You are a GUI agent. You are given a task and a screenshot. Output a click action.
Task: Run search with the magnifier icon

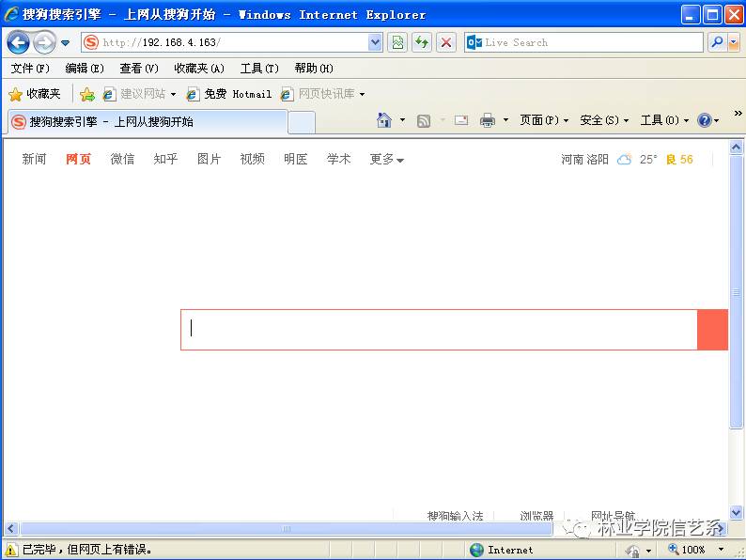coord(717,42)
